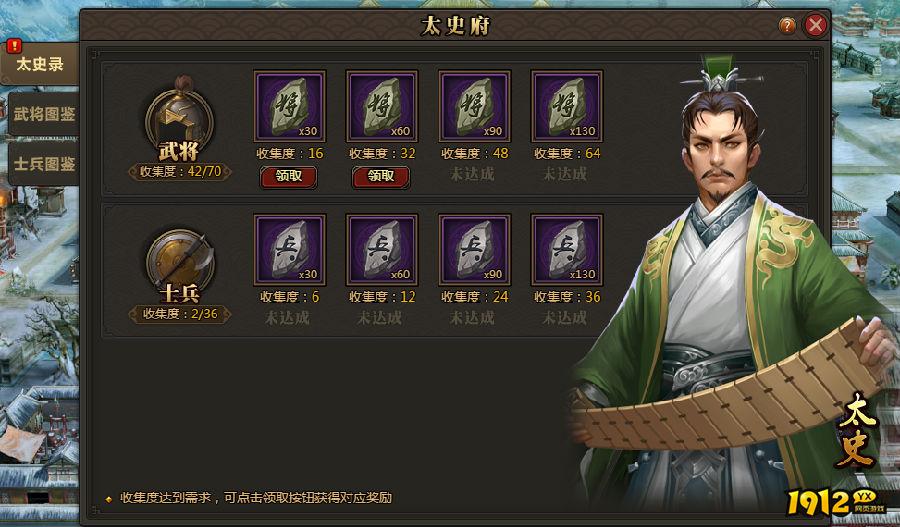Open the 武将图鉴 tab
The height and width of the screenshot is (527, 900).
(x=44, y=114)
